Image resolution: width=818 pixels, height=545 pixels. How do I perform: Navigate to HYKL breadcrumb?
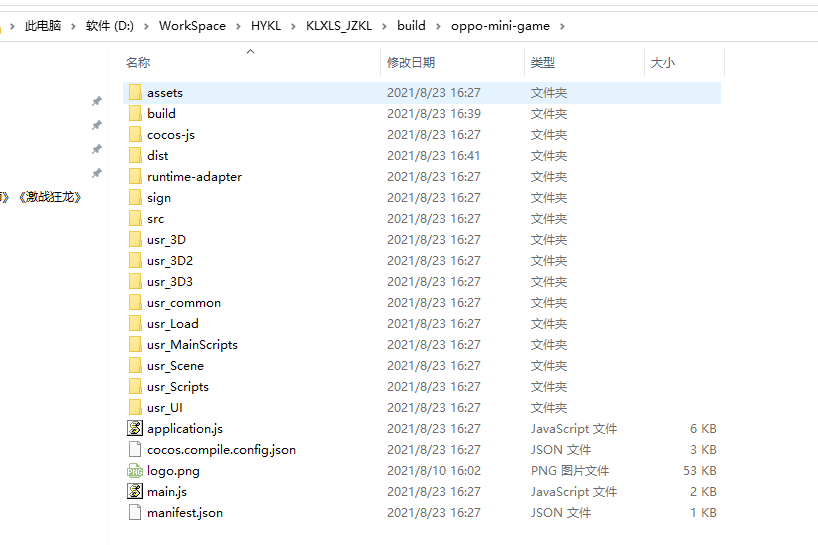266,26
